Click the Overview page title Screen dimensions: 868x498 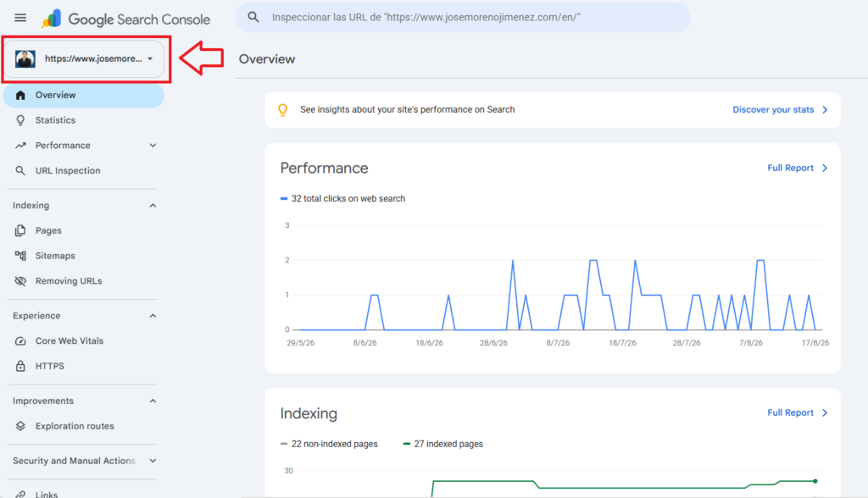(x=267, y=59)
